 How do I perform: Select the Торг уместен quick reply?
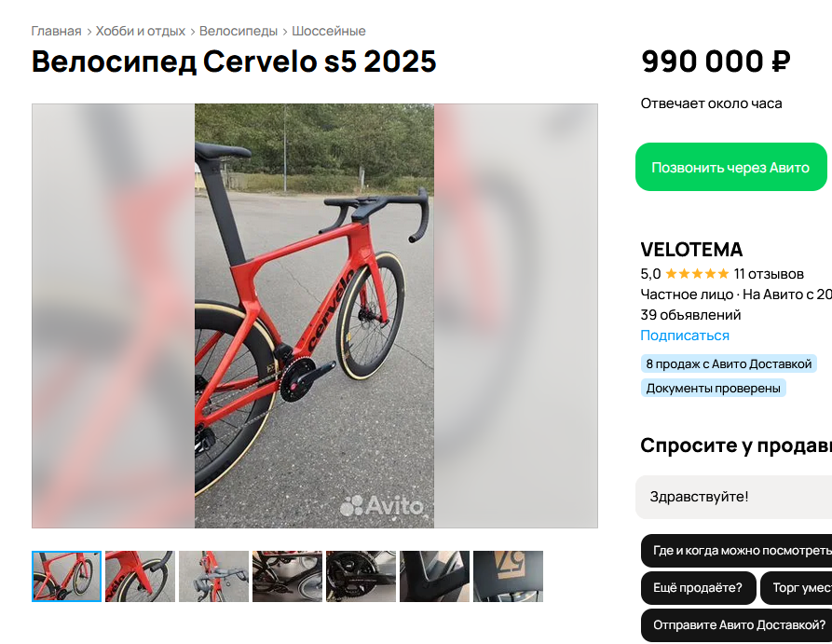tap(797, 588)
